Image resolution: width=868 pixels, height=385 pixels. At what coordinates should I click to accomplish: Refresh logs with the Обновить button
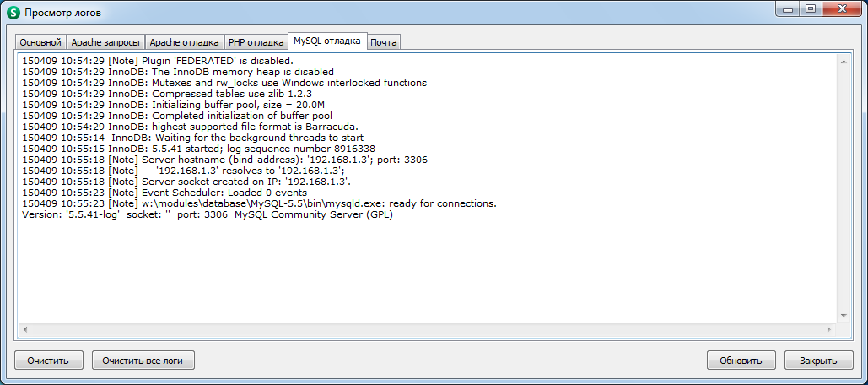point(741,361)
